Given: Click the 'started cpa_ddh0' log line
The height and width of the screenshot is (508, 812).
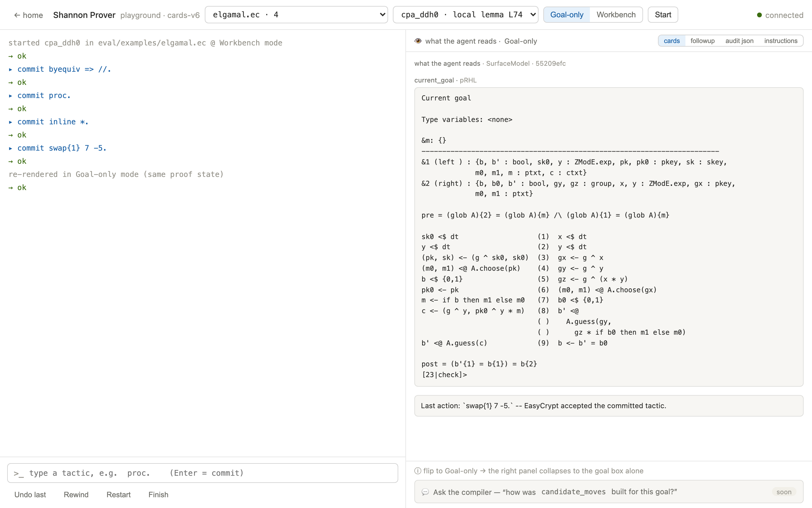Looking at the screenshot, I should tap(145, 43).
